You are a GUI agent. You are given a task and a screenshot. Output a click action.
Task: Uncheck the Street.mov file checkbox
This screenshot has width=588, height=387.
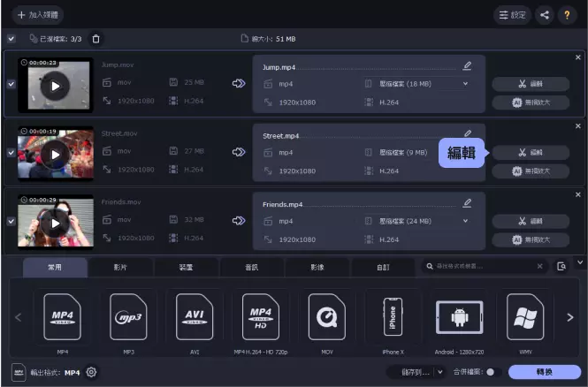point(11,153)
